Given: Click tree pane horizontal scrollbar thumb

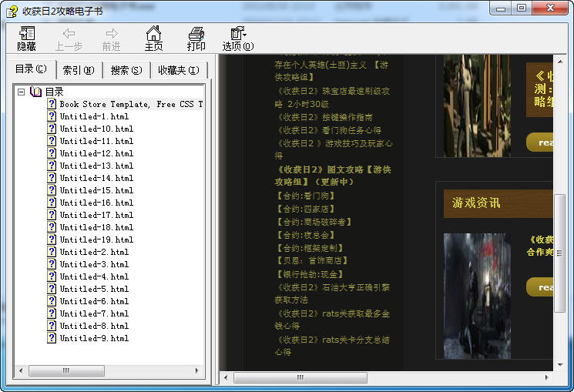Looking at the screenshot, I should [x=66, y=370].
